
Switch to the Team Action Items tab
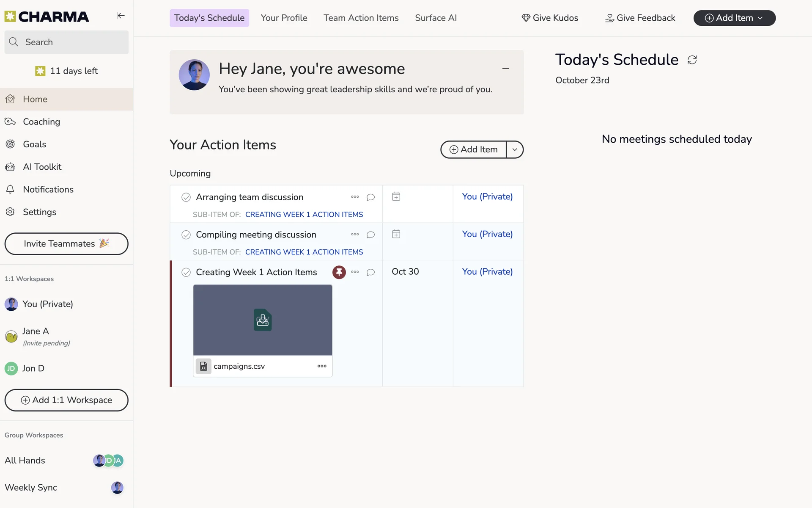tap(361, 18)
